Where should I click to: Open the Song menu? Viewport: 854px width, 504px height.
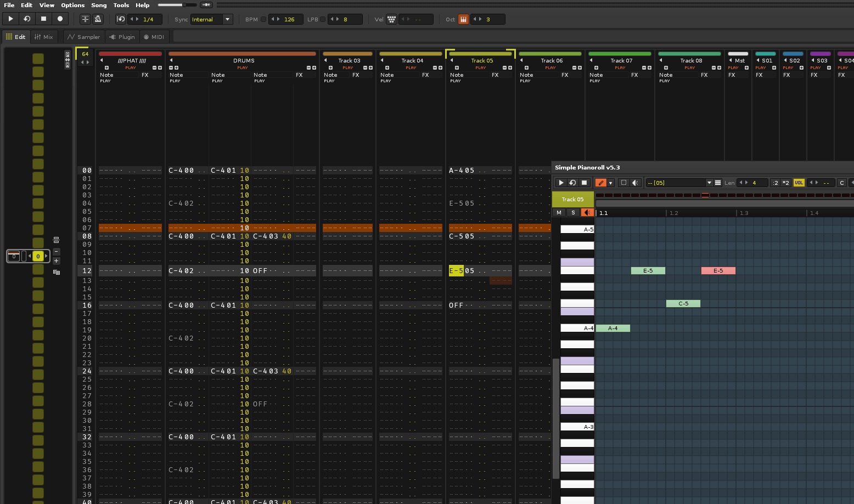99,5
